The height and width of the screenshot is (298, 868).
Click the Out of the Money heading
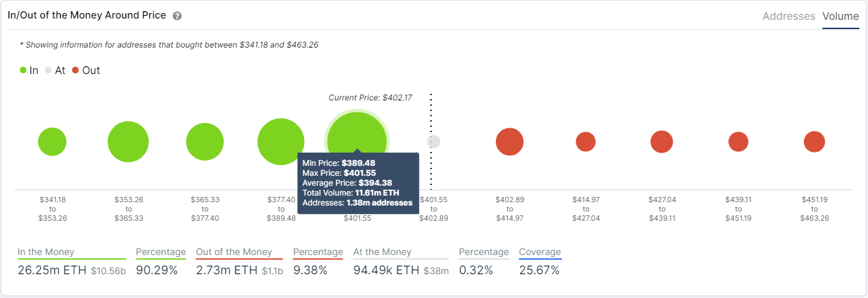click(x=234, y=252)
